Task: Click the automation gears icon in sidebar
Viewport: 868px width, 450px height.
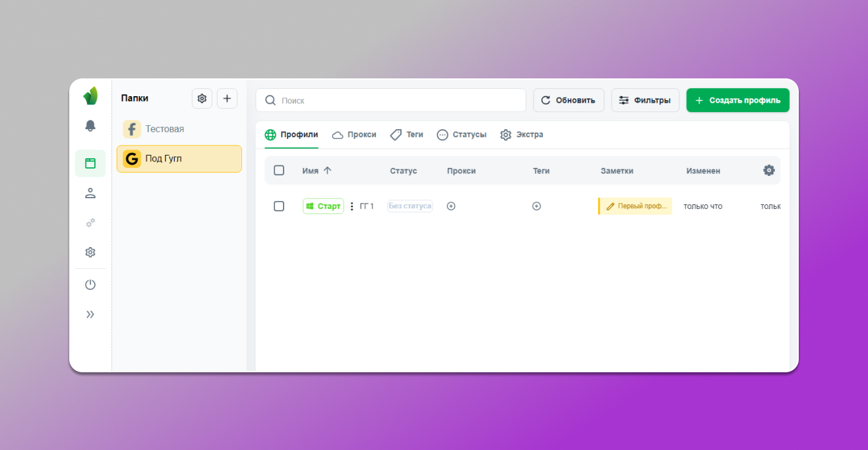Action: [90, 223]
